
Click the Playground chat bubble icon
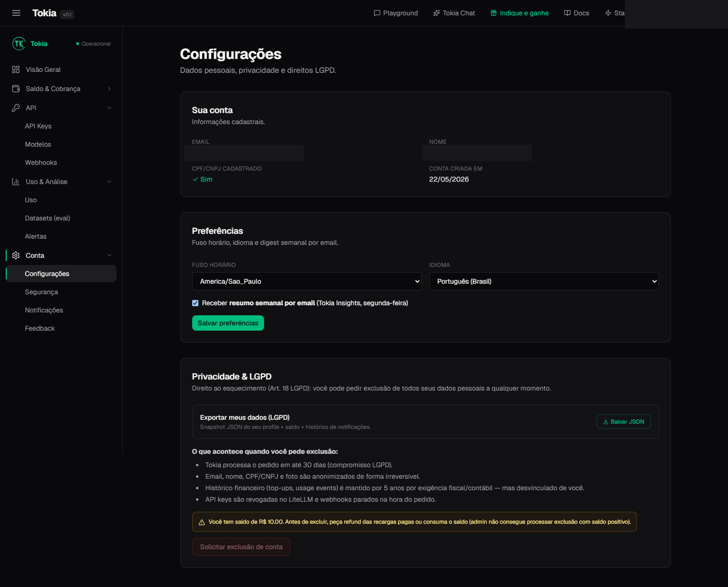coord(377,13)
